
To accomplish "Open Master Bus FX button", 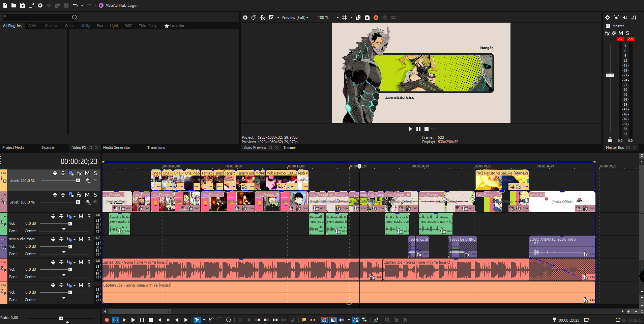I will tap(607, 33).
